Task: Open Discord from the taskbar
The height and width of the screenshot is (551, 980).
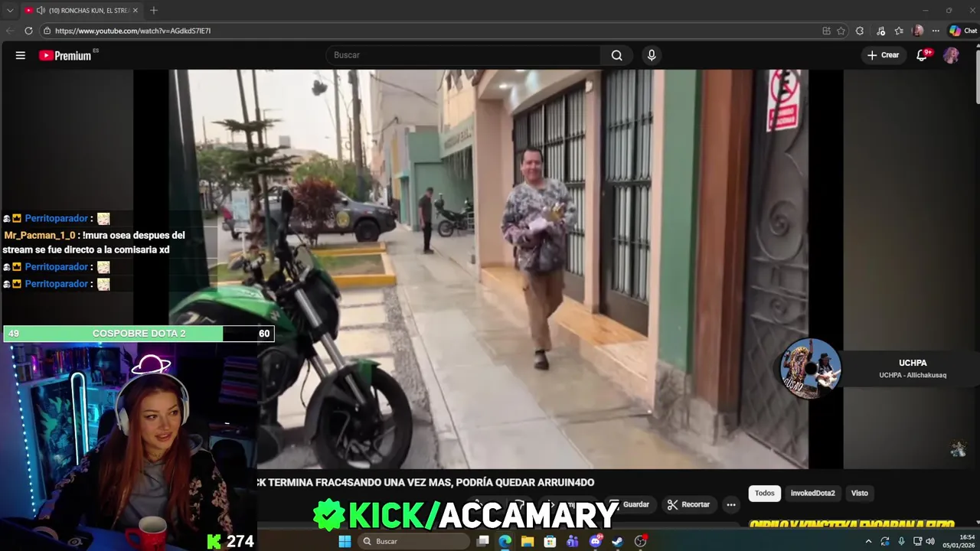Action: [596, 541]
